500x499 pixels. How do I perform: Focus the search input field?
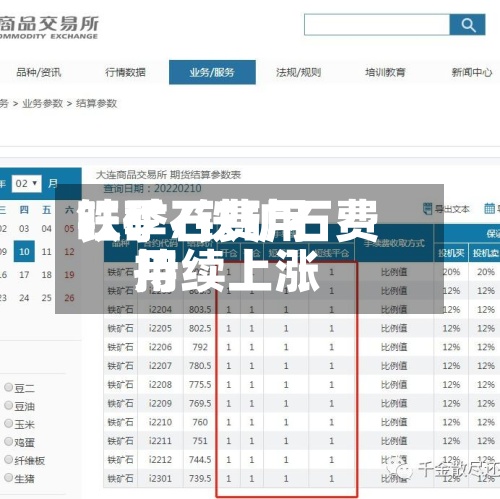click(377, 25)
